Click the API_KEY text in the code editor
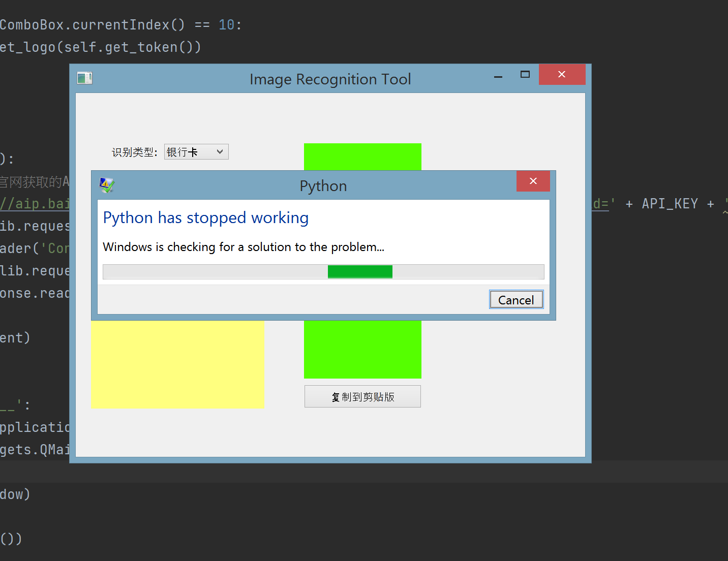Screen dimensions: 728x561 click(x=670, y=204)
